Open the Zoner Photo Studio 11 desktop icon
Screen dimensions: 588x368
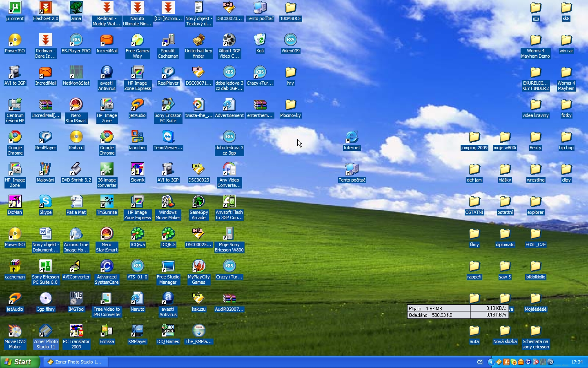pos(46,337)
